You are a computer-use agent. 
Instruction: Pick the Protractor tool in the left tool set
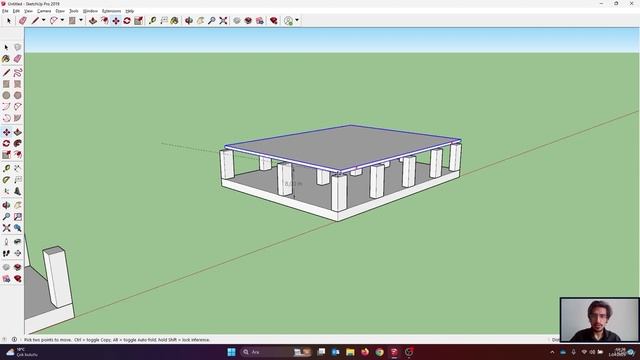coord(6,180)
